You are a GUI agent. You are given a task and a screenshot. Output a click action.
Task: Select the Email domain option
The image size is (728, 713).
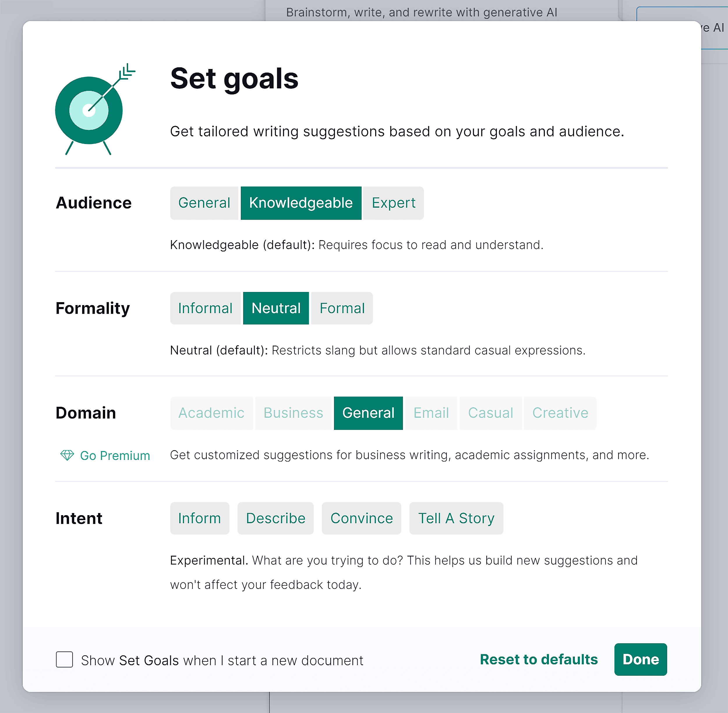tap(431, 413)
